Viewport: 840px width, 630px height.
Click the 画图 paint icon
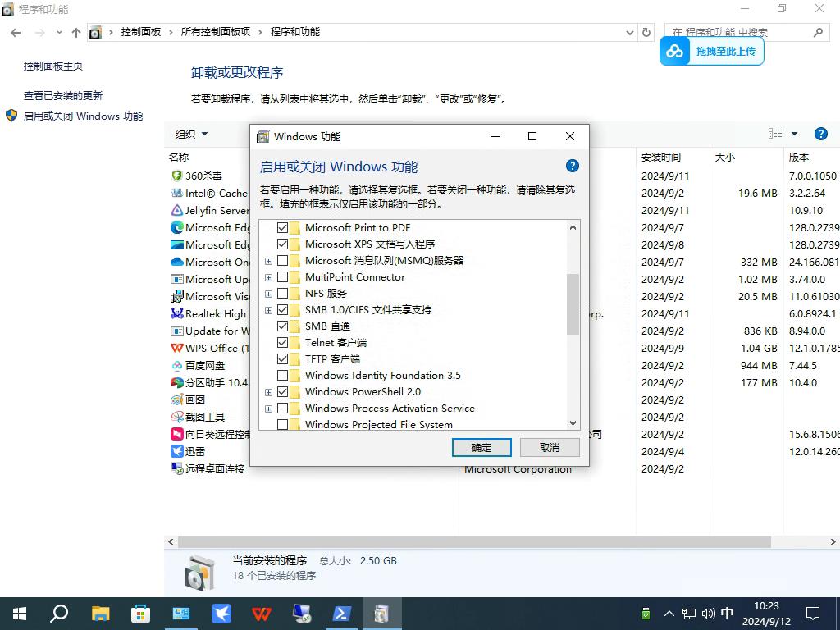(177, 399)
